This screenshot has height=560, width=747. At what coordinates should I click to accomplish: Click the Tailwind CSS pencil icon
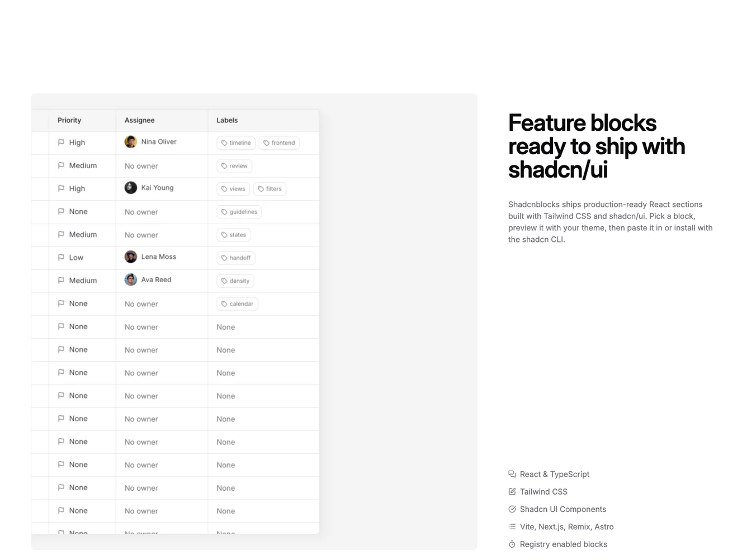512,492
